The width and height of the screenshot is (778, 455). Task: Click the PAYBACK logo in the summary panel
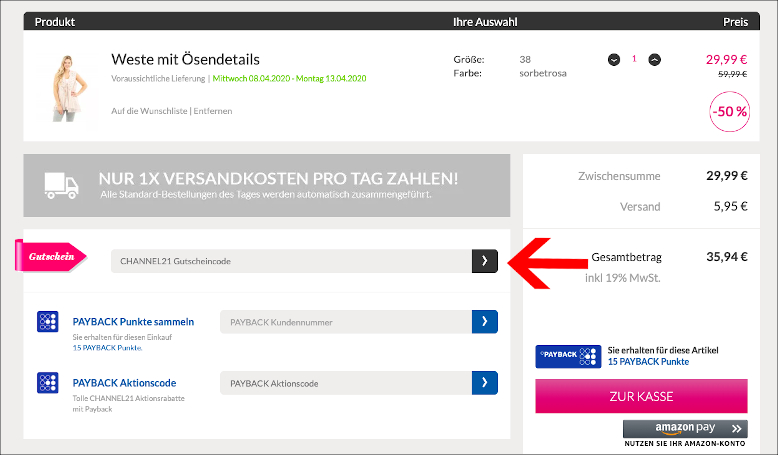[x=568, y=356]
